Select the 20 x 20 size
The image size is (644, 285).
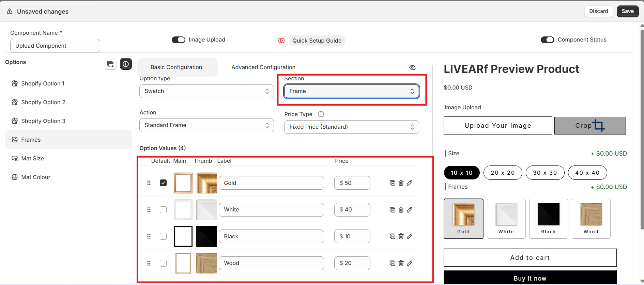coord(503,173)
